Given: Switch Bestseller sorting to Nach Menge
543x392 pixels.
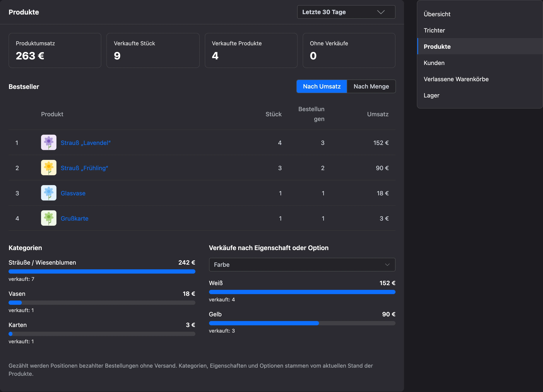Looking at the screenshot, I should 371,86.
